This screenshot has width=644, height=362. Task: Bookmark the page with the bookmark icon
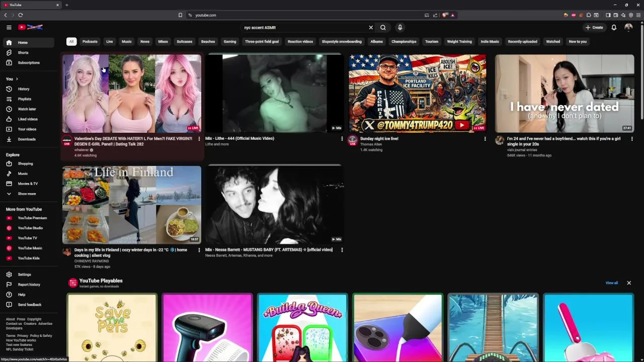pos(180,15)
